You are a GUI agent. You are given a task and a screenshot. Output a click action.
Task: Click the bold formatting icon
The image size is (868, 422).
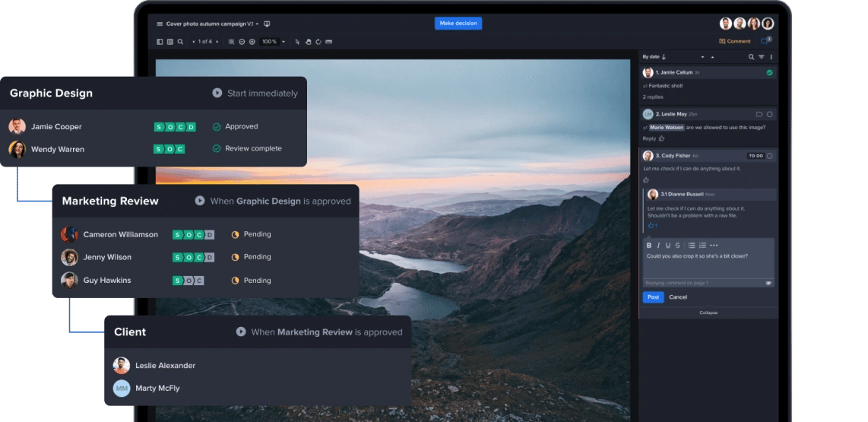[649, 246]
